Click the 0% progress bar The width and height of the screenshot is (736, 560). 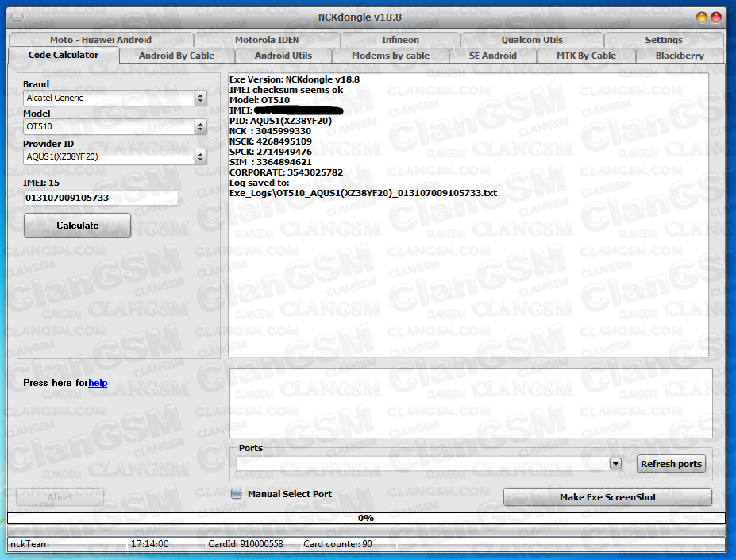[366, 518]
